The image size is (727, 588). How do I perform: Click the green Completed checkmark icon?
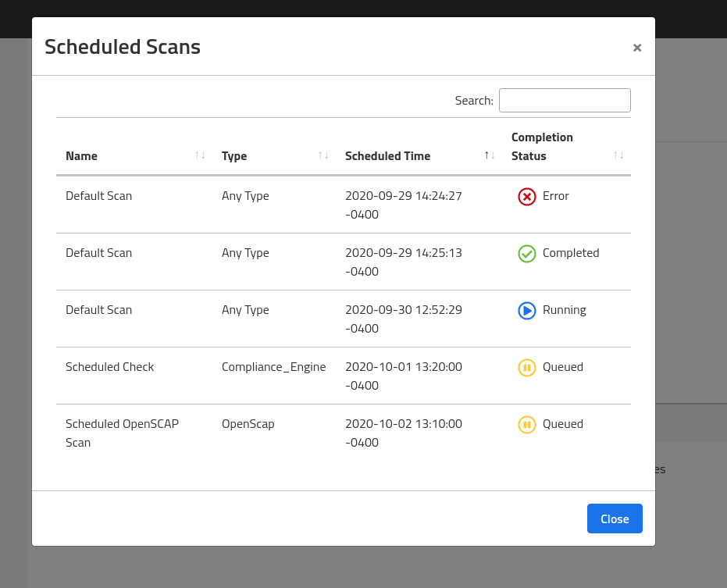526,254
